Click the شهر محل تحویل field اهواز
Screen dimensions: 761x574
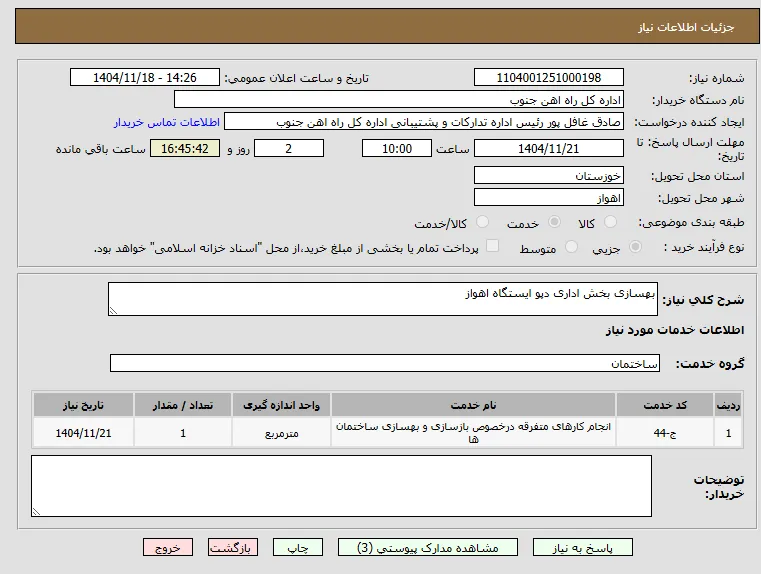point(548,197)
